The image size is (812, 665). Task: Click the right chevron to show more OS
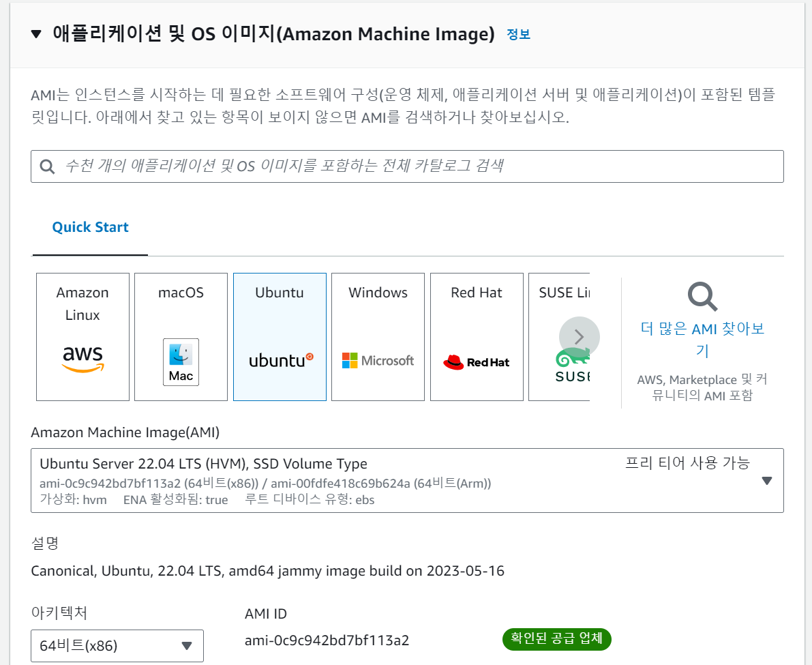pyautogui.click(x=580, y=337)
